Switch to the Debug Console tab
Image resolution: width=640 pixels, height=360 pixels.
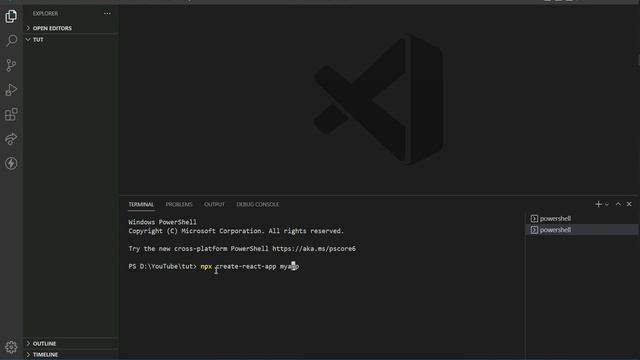click(258, 204)
